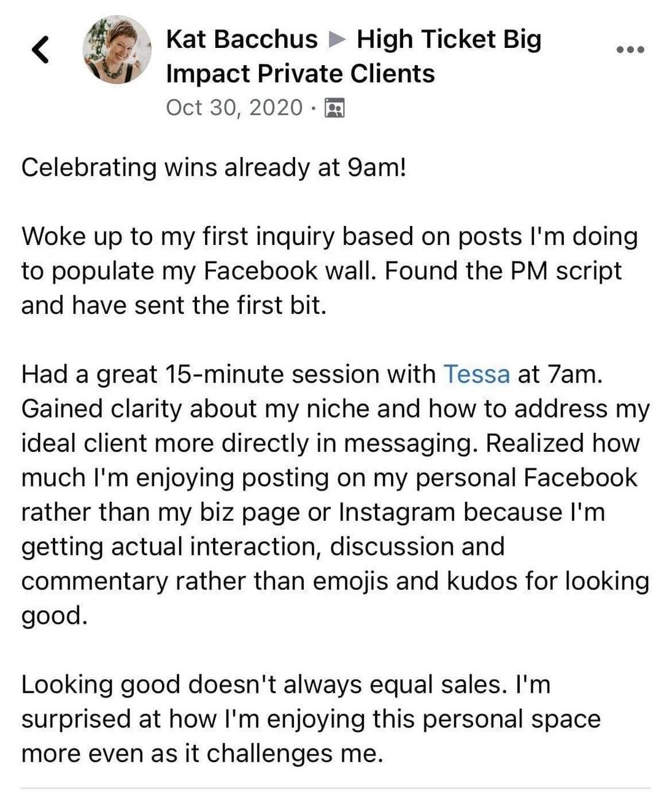This screenshot has height=797, width=672.
Task: Click 'Had a great 15-minute session' text
Action: pos(228,374)
